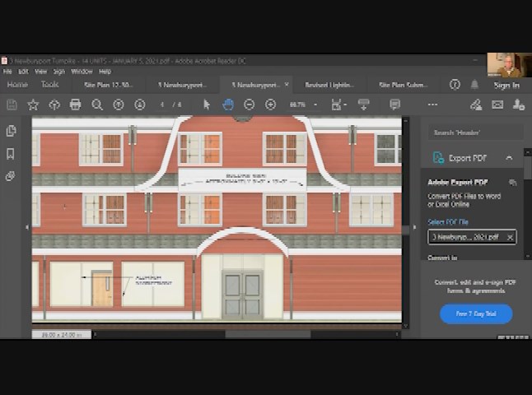The image size is (532, 395).
Task: Select the Hand pan tool
Action: pos(227,105)
